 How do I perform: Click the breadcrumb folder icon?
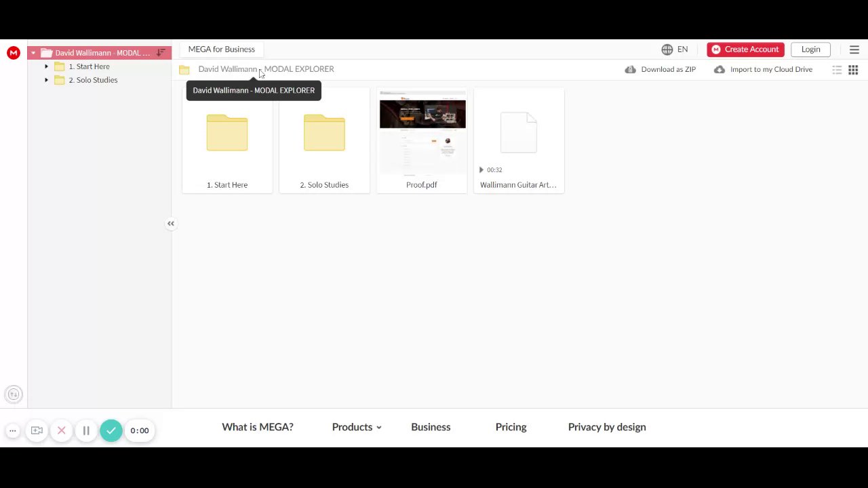[x=184, y=70]
